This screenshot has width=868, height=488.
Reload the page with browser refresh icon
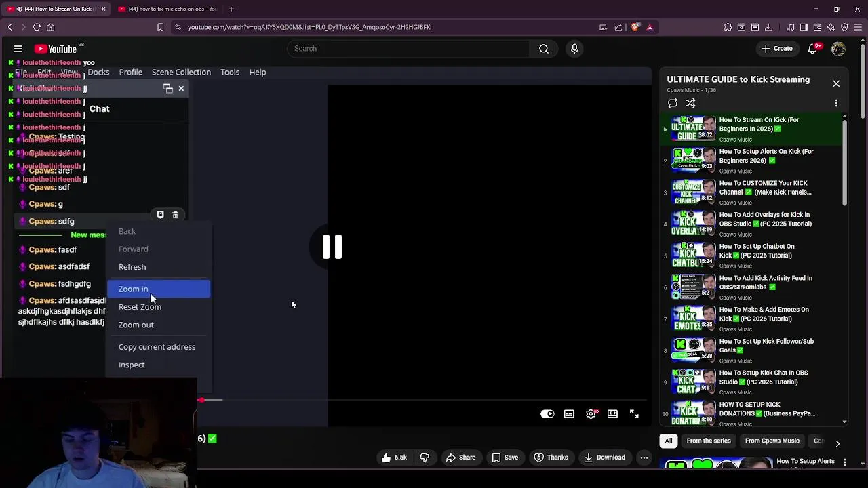37,27
